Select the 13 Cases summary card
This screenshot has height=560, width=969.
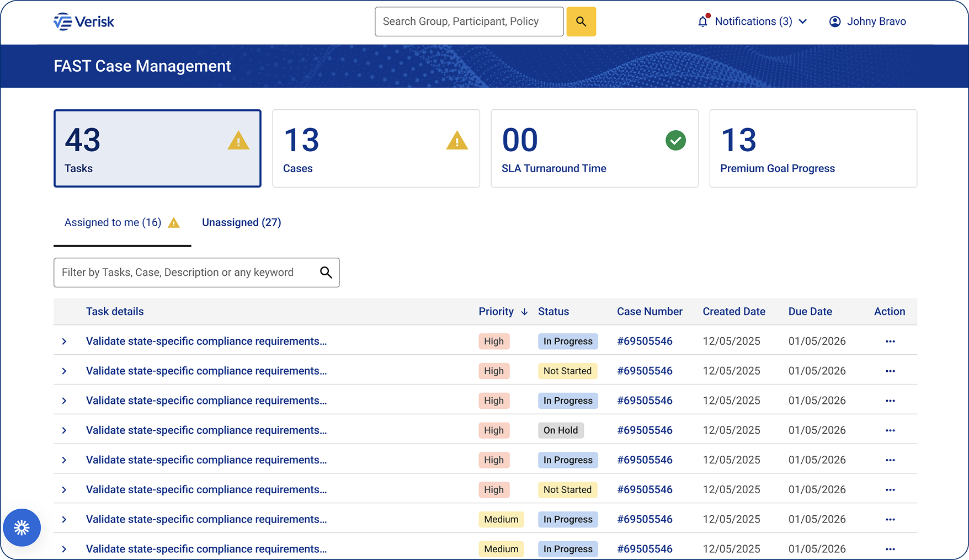click(x=376, y=148)
